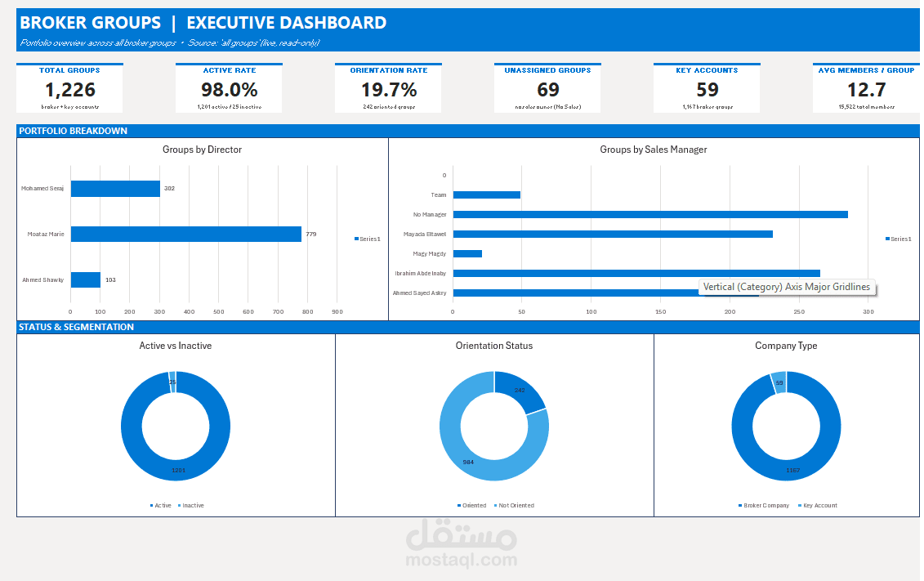Select the 300 tick on the Sales Manager axis

point(868,311)
